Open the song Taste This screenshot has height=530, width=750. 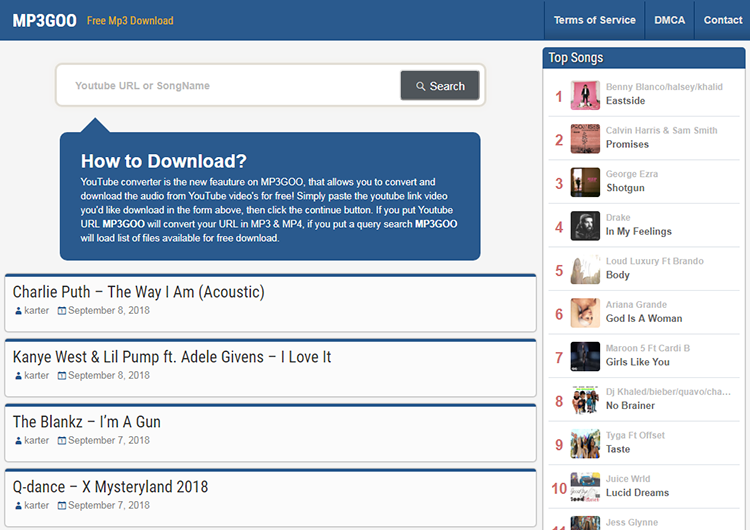(618, 449)
